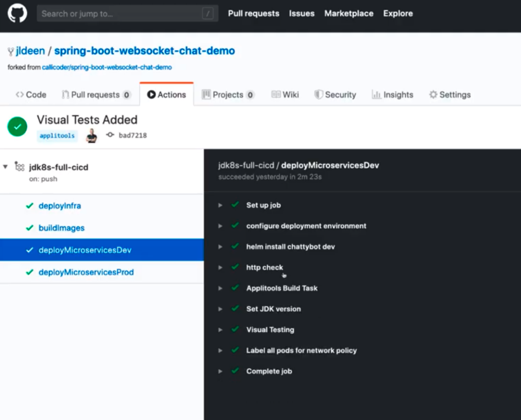
Task: Click the green checkmark next to deployInfra
Action: point(30,206)
